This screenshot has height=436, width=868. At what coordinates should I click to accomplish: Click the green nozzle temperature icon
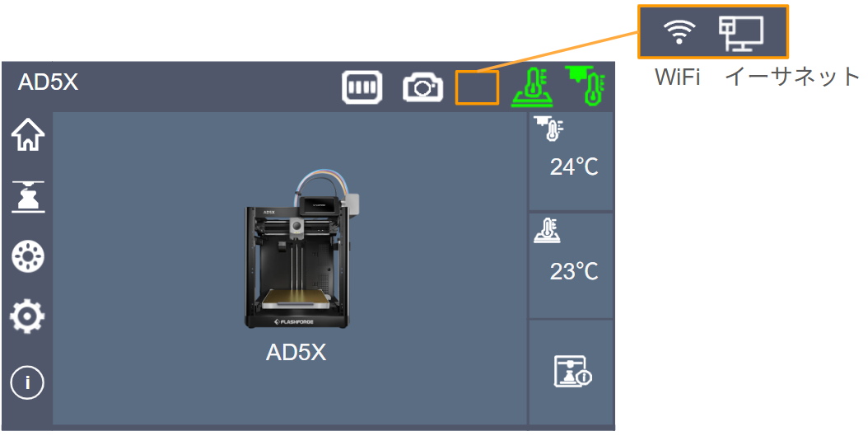pos(586,85)
